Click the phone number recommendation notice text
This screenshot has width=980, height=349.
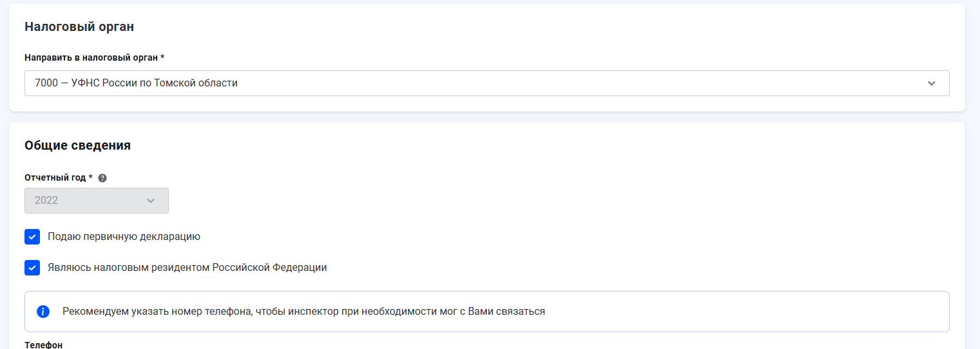(x=303, y=312)
